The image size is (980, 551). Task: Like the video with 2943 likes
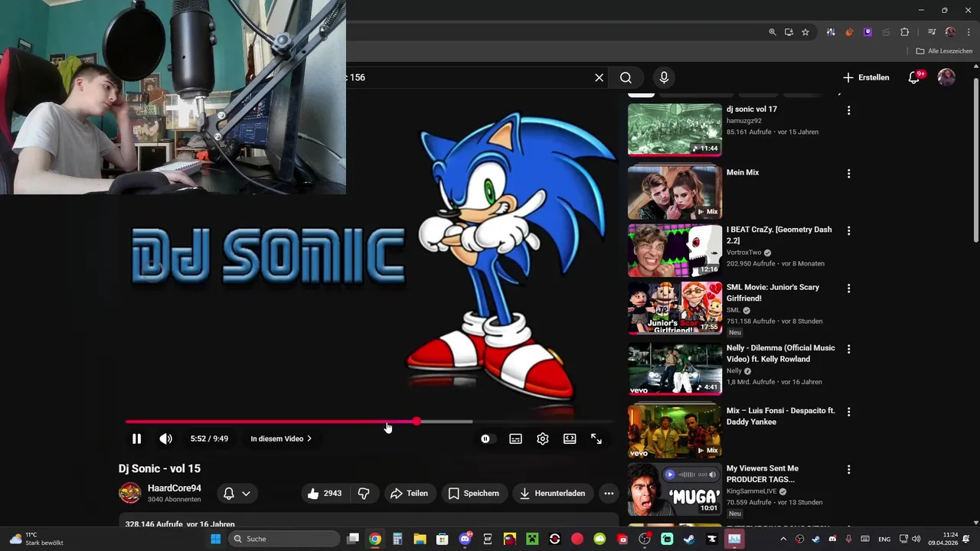(324, 494)
